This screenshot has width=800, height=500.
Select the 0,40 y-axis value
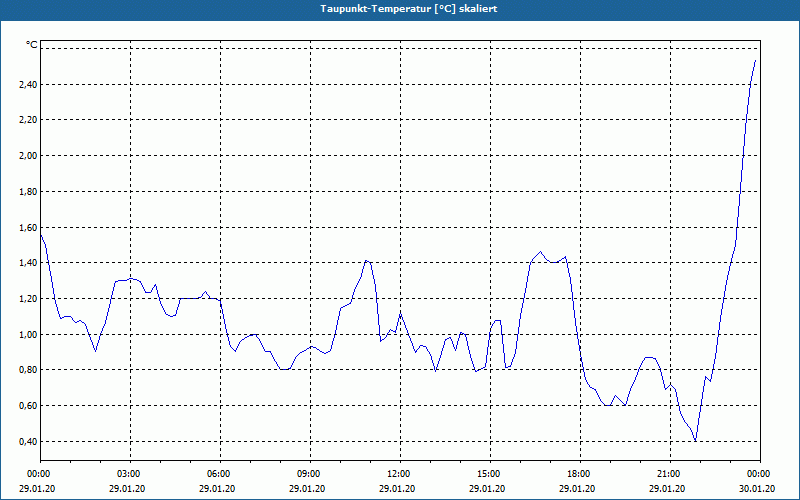(x=28, y=441)
